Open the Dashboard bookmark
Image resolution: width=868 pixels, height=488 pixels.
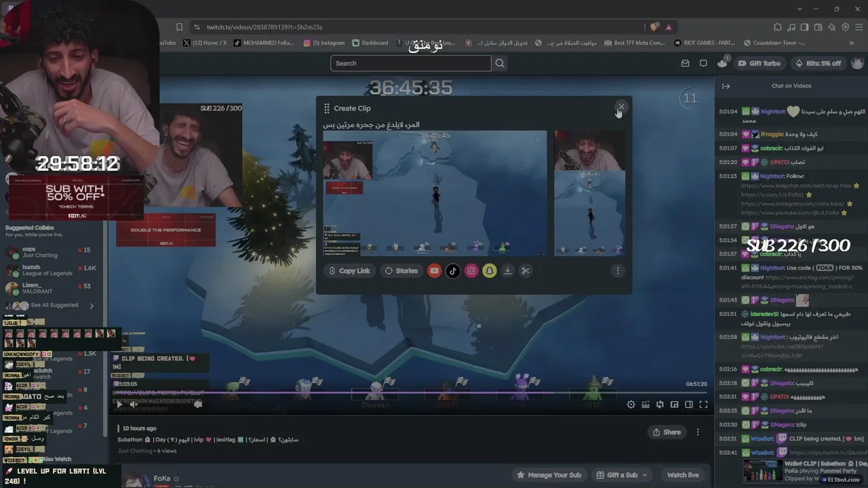pos(370,43)
